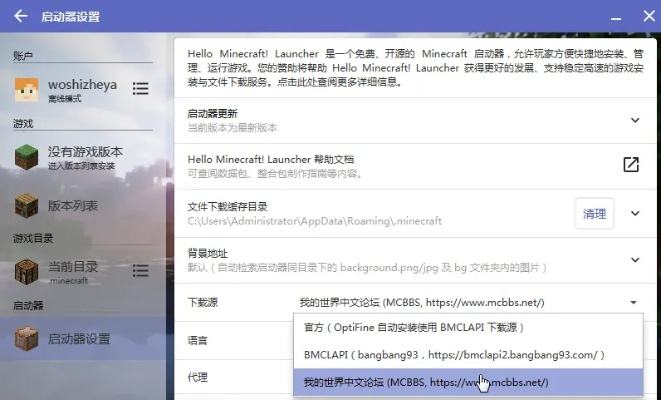Click Hello Minecraft! Launcher 帮助文档 row
This screenshot has width=661, height=400.
(x=415, y=166)
